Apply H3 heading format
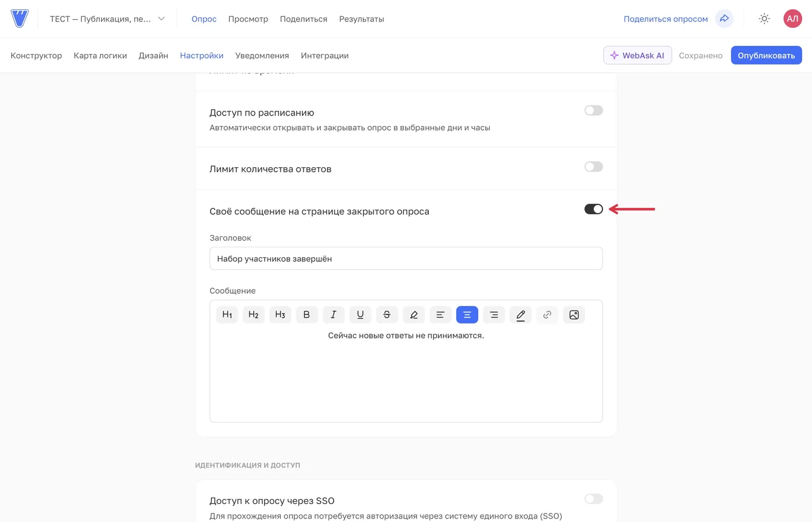This screenshot has width=812, height=522. (x=280, y=315)
